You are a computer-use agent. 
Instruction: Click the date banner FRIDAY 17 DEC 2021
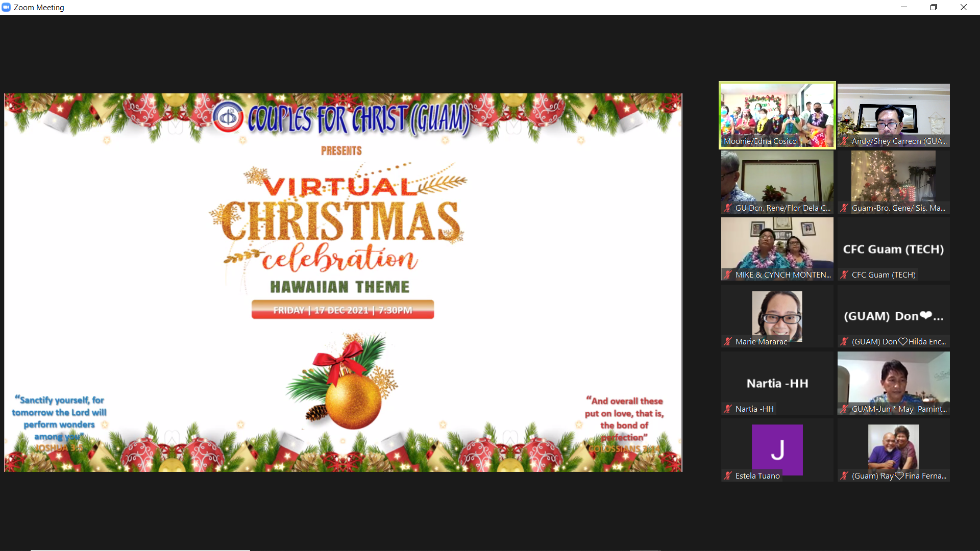pos(342,310)
